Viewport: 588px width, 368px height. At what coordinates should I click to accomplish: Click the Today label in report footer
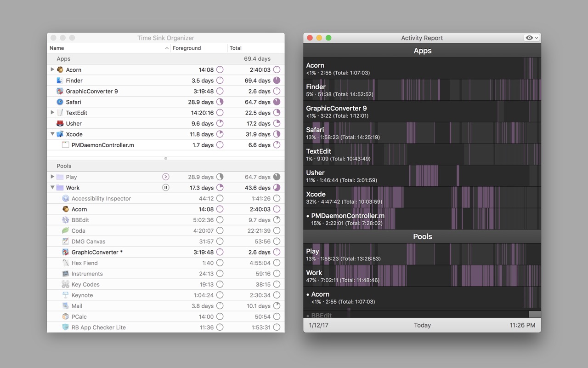click(x=422, y=325)
